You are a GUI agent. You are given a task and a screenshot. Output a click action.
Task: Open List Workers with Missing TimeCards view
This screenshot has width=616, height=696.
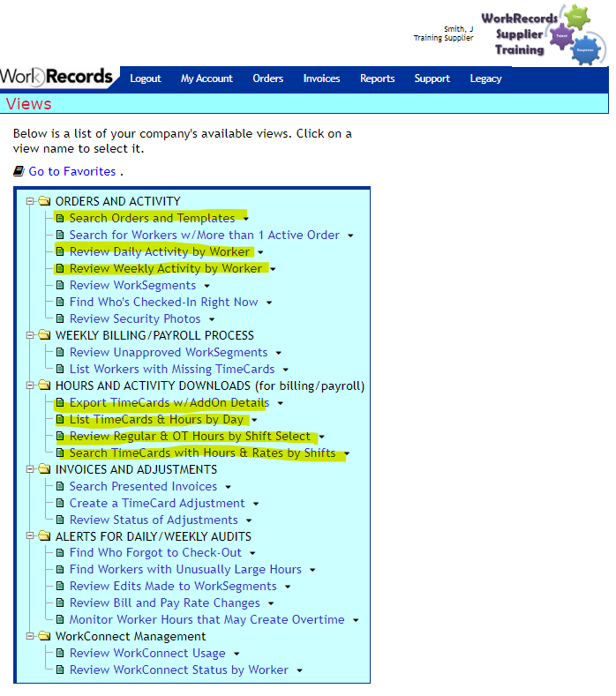pyautogui.click(x=172, y=369)
